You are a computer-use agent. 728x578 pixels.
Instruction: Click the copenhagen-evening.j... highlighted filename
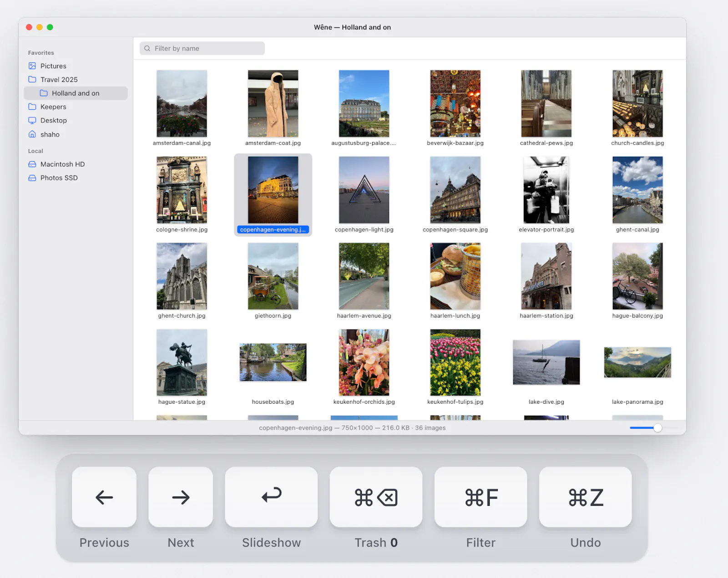273,230
